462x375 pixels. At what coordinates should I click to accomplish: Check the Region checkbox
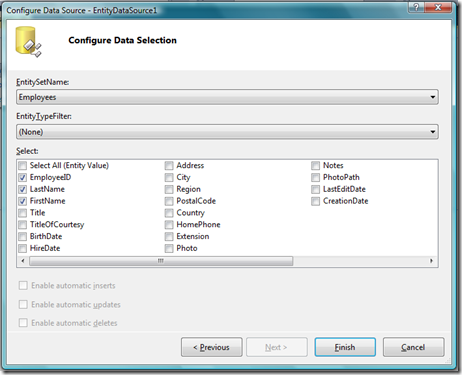tap(169, 189)
